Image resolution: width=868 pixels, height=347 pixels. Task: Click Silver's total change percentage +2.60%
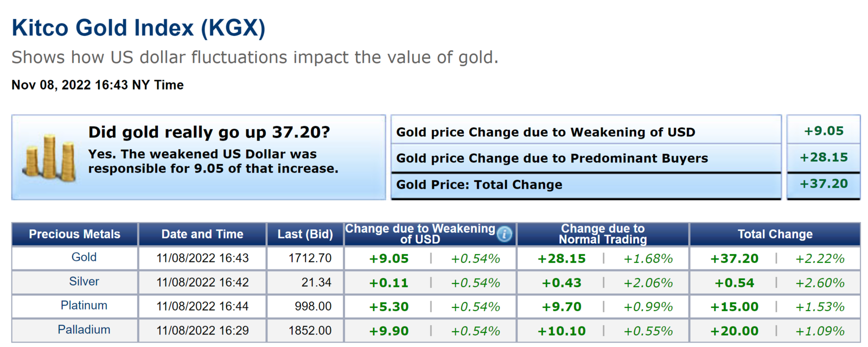(x=820, y=283)
